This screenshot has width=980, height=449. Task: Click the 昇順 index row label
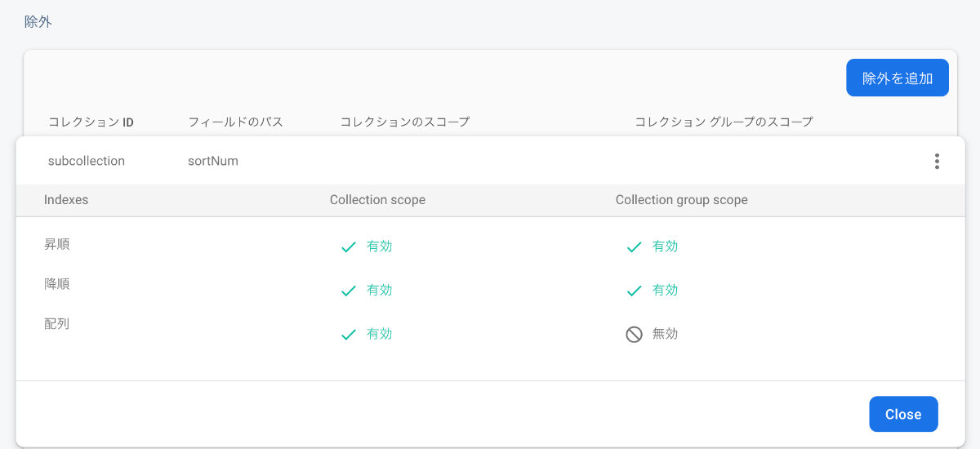click(57, 244)
